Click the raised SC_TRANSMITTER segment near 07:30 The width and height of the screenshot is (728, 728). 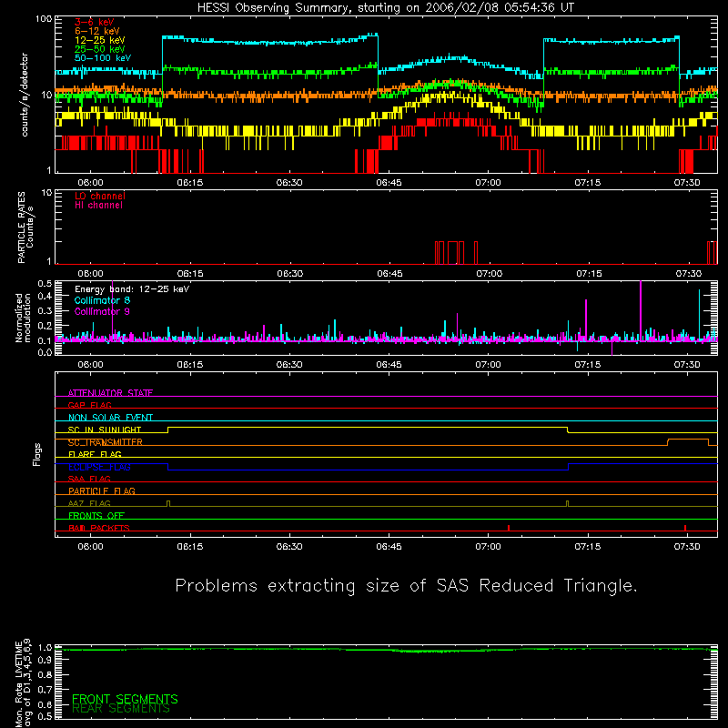[x=688, y=440]
